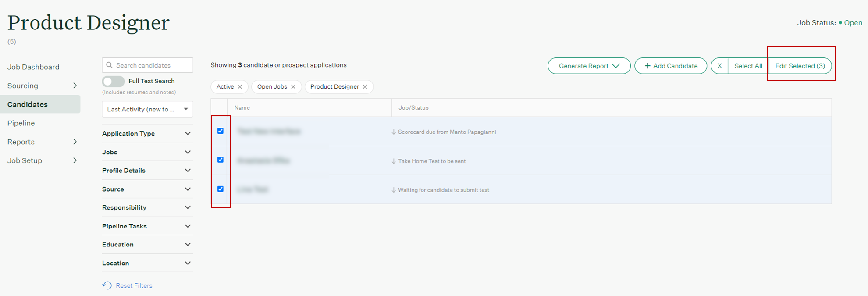Open the Last Activity sort dropdown
This screenshot has height=296, width=868.
(x=147, y=109)
